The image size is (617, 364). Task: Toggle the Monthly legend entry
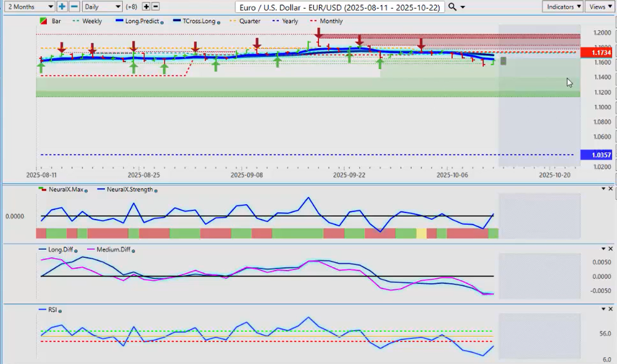(329, 21)
